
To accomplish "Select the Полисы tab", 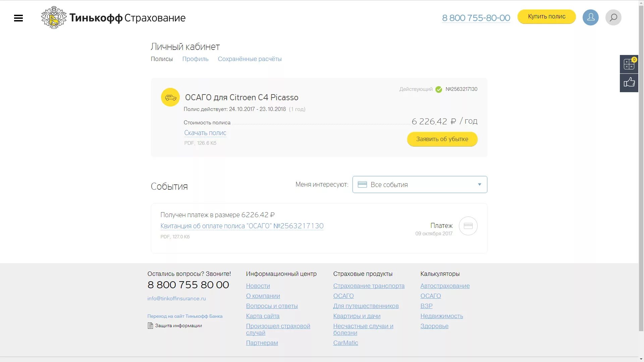I will point(162,59).
